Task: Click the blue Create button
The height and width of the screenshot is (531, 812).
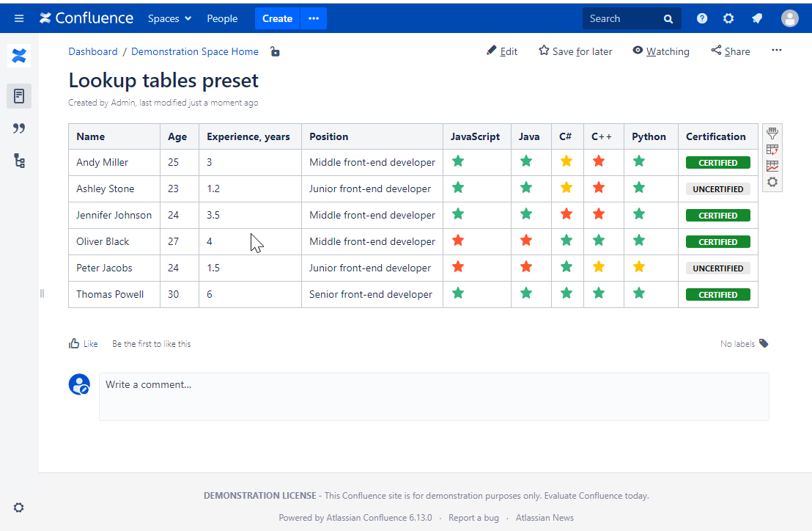Action: tap(277, 18)
